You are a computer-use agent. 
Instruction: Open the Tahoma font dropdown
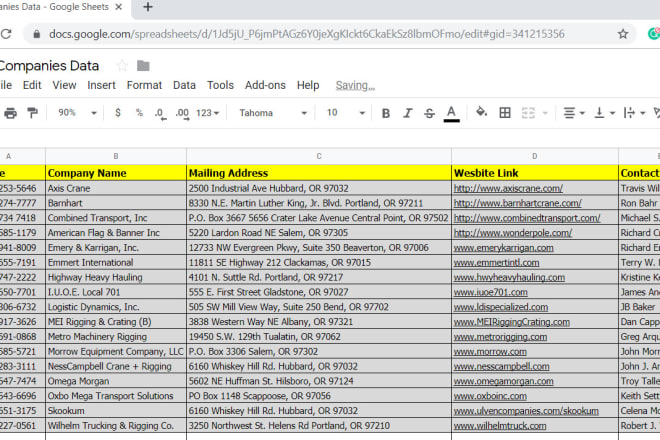[273, 113]
